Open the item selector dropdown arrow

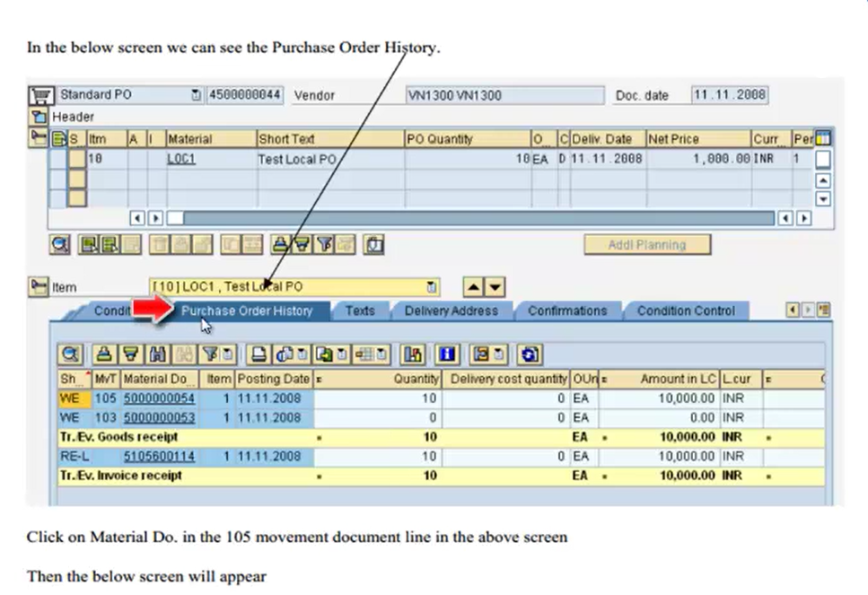431,286
